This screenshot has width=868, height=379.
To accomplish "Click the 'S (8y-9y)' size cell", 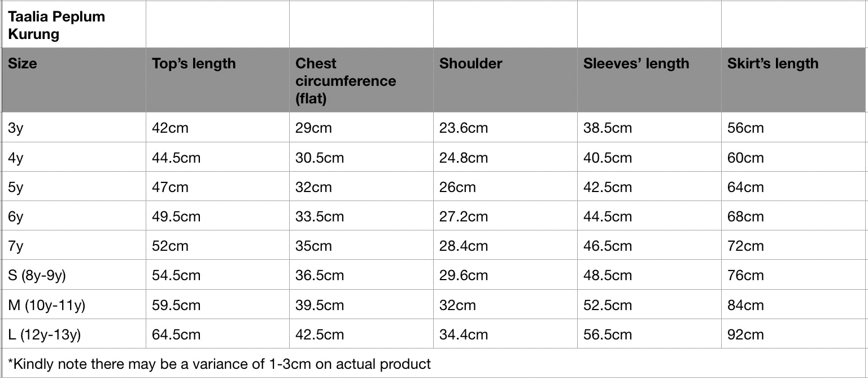I will pos(38,276).
